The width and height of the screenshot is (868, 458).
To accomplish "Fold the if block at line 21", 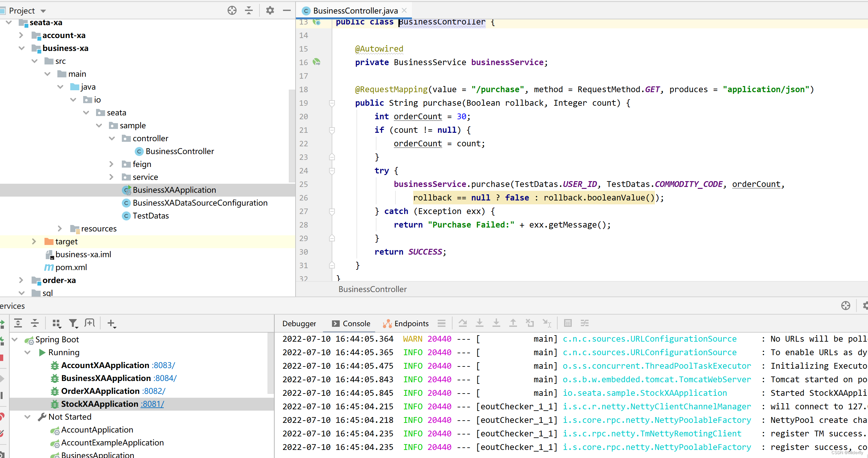I will pos(332,130).
